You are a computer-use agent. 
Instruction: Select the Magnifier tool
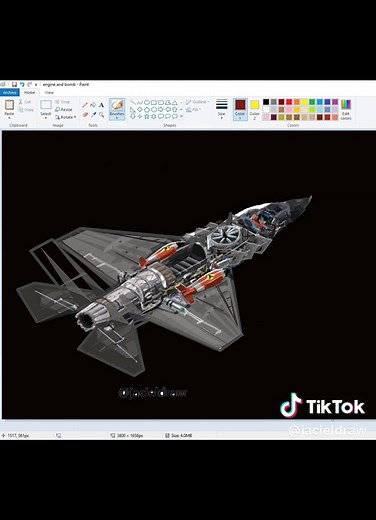pyautogui.click(x=101, y=115)
